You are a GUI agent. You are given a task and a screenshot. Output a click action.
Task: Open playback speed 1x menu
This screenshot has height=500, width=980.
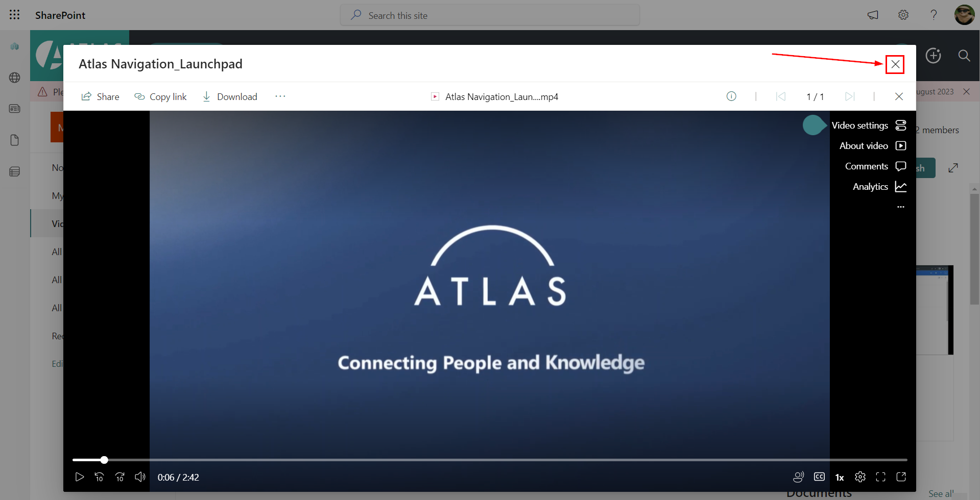point(840,478)
